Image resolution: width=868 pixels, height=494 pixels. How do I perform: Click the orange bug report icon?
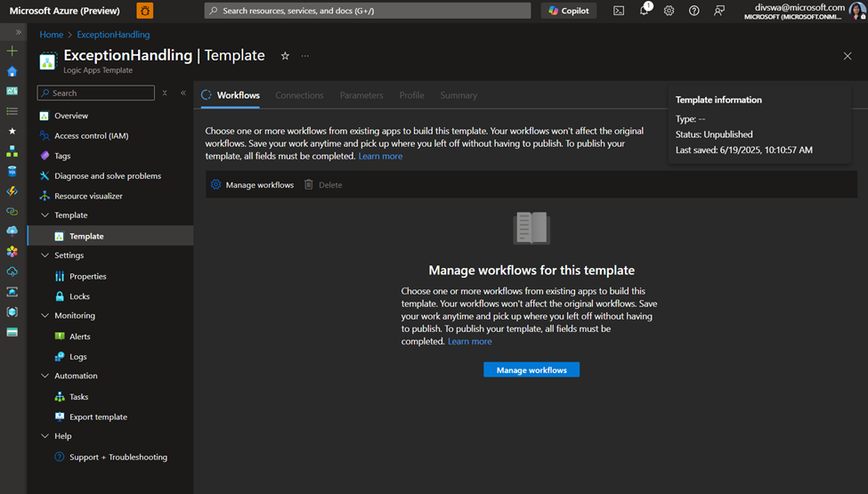coord(145,11)
